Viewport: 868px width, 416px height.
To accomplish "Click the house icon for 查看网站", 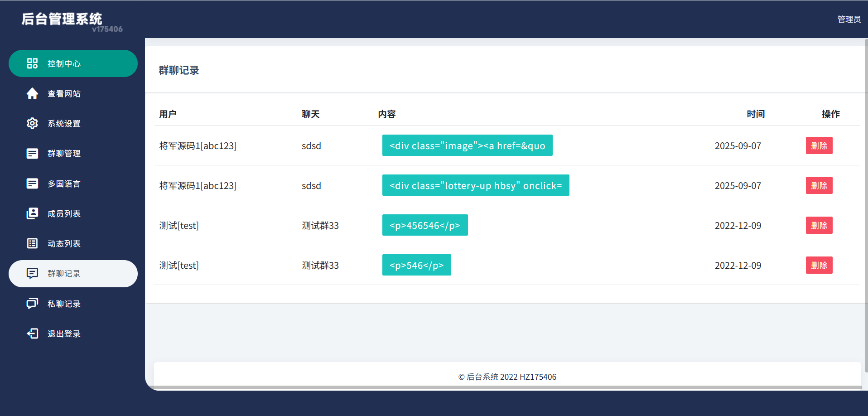I will click(32, 93).
